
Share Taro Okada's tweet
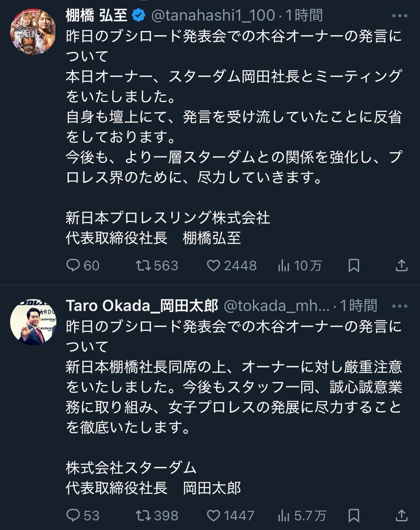[x=401, y=515]
